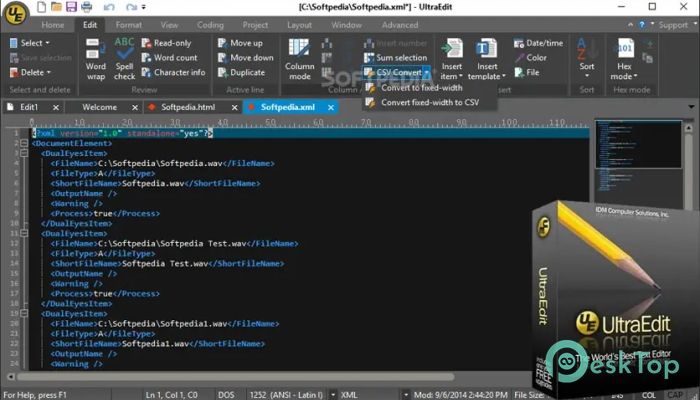Toggle Hex mode
The height and width of the screenshot is (400, 700).
pyautogui.click(x=624, y=59)
